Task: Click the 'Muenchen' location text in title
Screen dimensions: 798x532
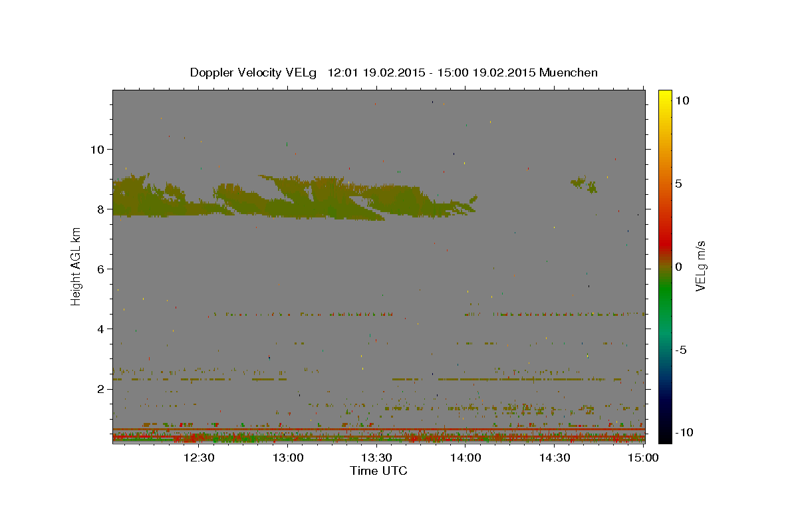Action: point(569,72)
